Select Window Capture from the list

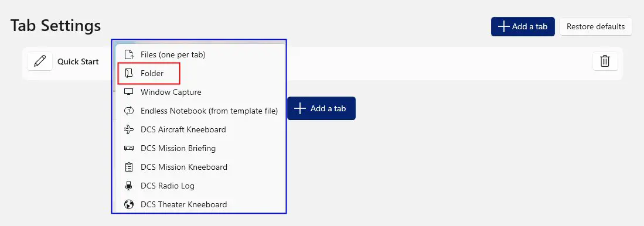(x=200, y=92)
